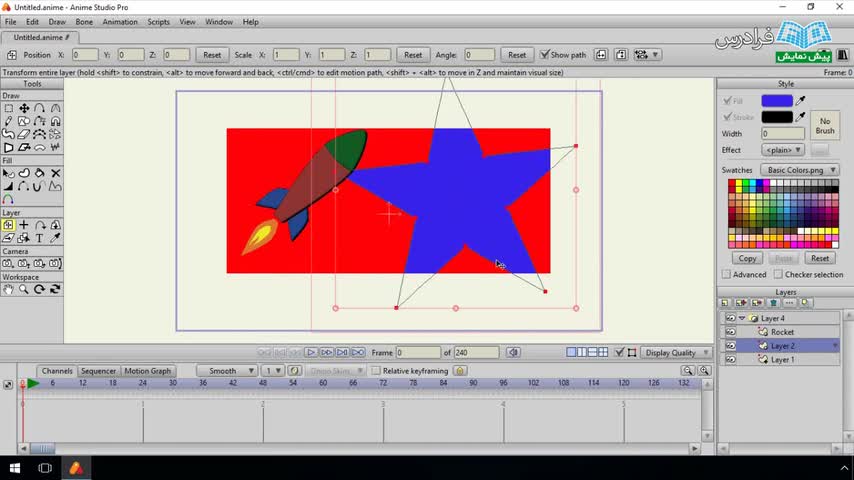Switch to the Sequencer tab

coord(99,371)
